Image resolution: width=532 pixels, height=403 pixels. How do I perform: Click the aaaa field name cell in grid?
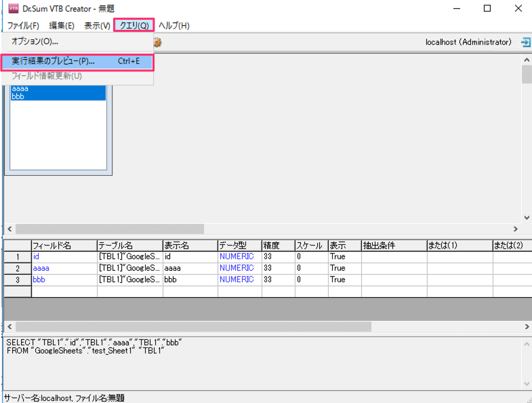point(64,268)
